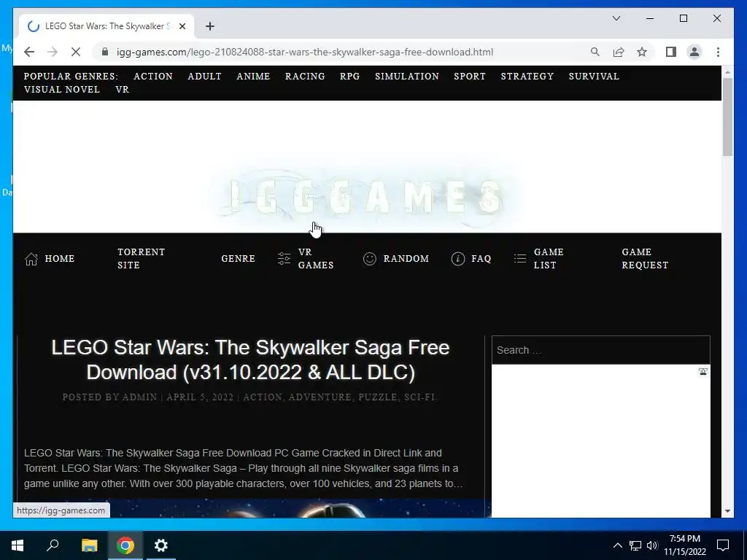Image resolution: width=747 pixels, height=560 pixels.
Task: Bookmark this page with the star icon
Action: (642, 52)
